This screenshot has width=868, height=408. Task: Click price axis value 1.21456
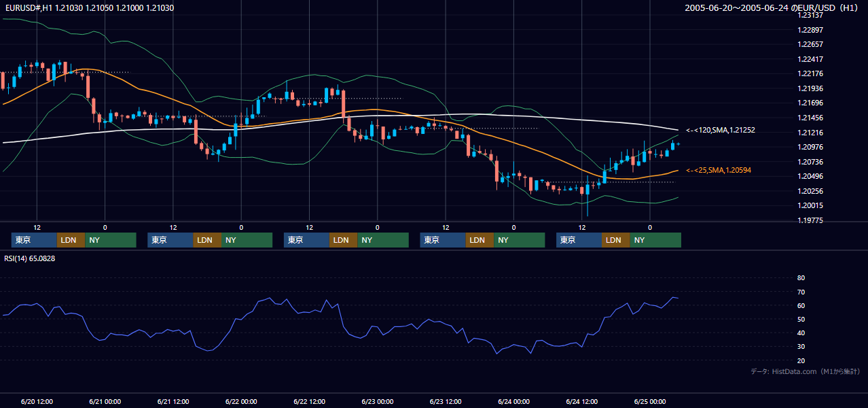click(x=811, y=118)
